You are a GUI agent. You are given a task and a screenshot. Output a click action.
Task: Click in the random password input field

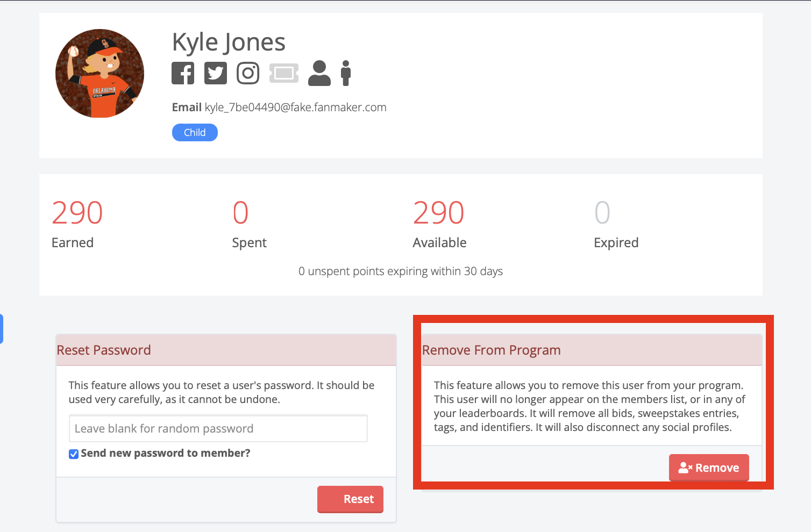(218, 428)
